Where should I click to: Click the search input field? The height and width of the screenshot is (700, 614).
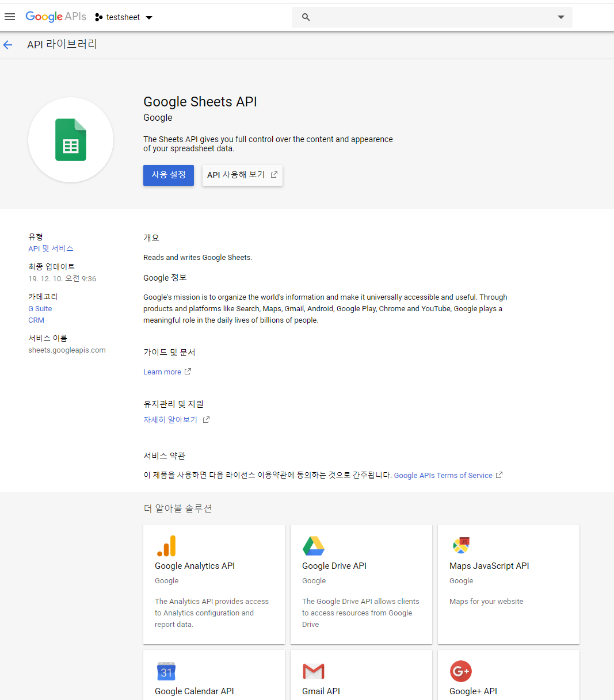click(x=432, y=17)
